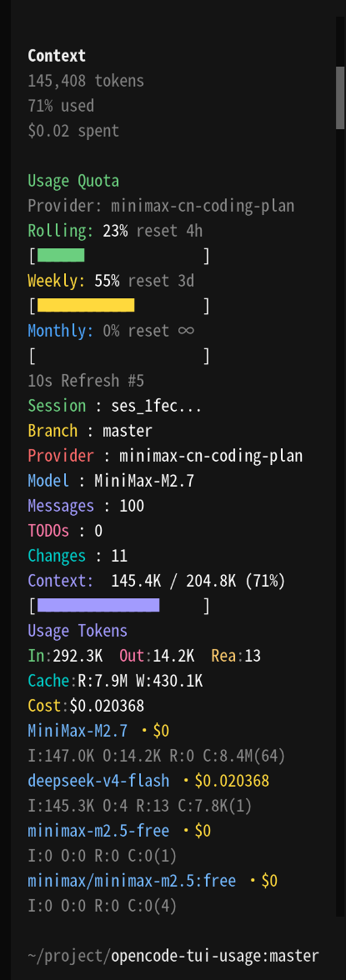Click the empty Monthly quota bar
This screenshot has width=346, height=980.
(119, 356)
